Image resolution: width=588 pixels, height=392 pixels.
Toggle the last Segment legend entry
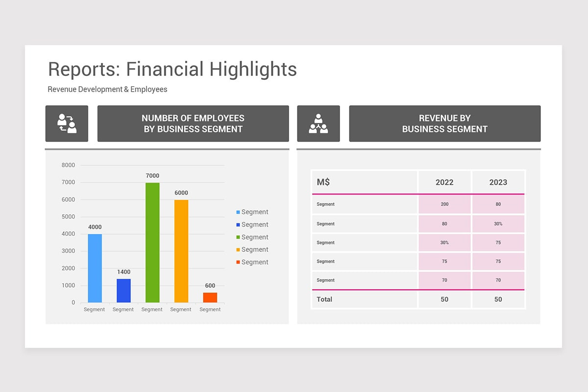click(252, 262)
